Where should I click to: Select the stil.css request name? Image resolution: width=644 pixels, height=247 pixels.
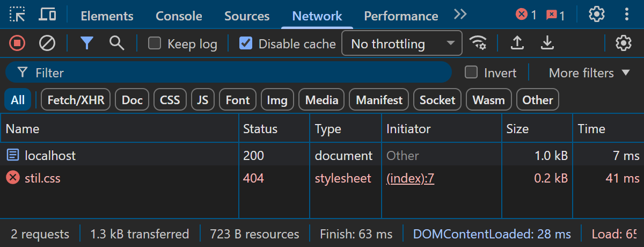click(x=43, y=178)
